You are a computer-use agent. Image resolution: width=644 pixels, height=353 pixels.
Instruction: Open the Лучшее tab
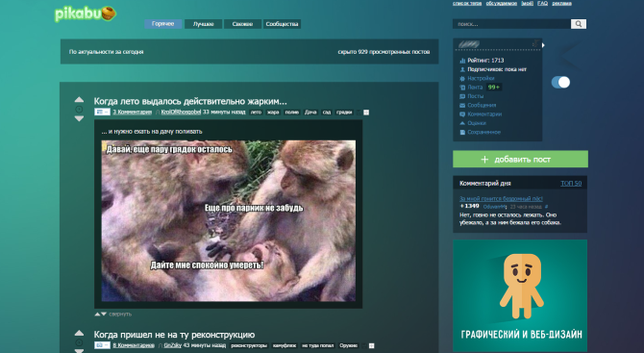pyautogui.click(x=204, y=24)
